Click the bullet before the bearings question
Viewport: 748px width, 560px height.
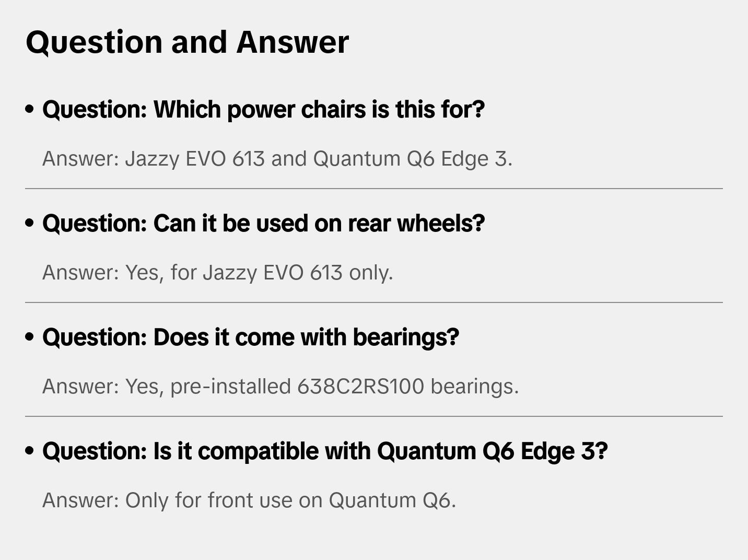pyautogui.click(x=30, y=337)
